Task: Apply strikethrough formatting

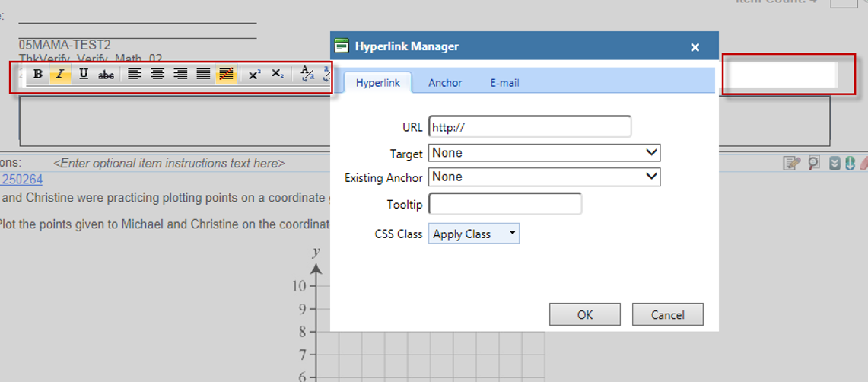Action: tap(107, 74)
